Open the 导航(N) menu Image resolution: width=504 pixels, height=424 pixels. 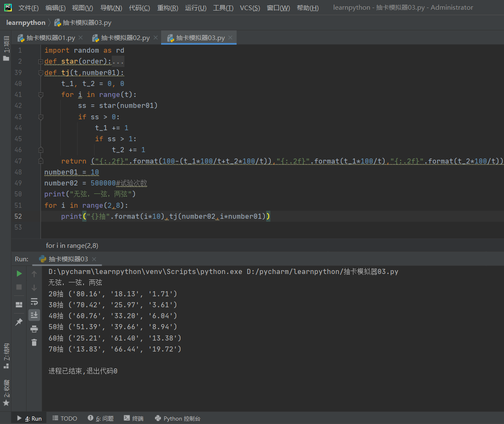[x=111, y=8]
